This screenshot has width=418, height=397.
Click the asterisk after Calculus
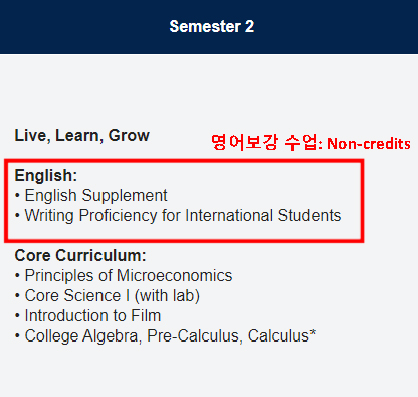point(313,333)
